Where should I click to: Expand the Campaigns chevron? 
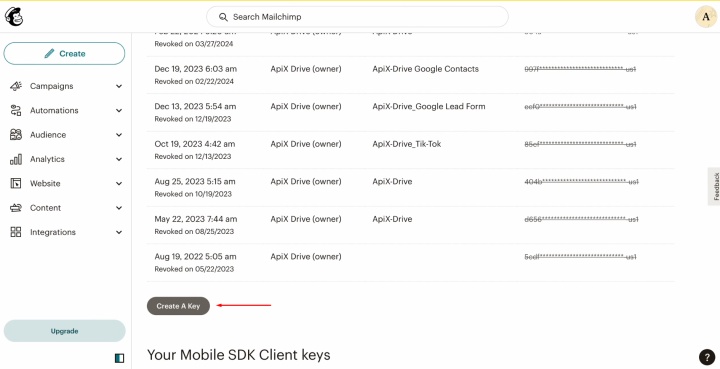(x=119, y=86)
